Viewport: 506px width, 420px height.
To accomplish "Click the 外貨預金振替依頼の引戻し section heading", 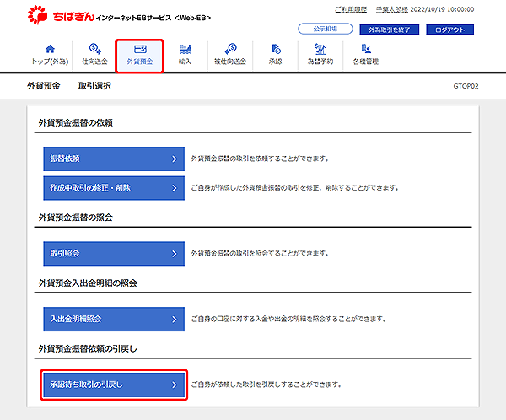I will [88, 348].
